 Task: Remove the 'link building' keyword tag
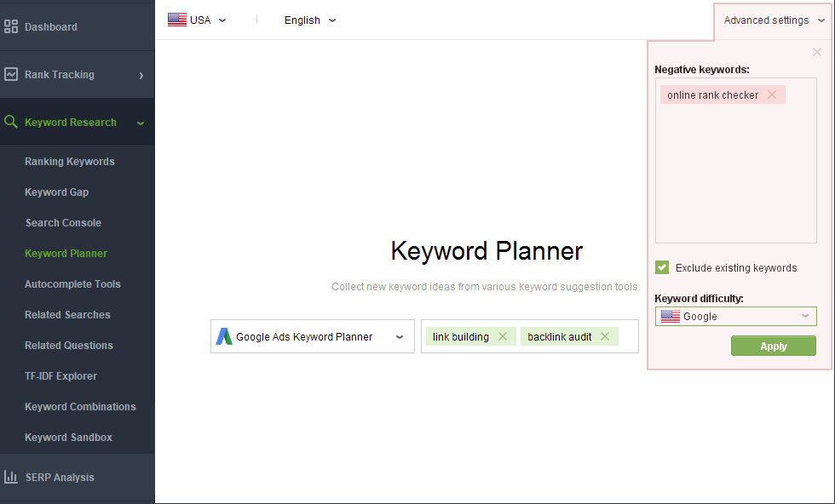pos(502,336)
